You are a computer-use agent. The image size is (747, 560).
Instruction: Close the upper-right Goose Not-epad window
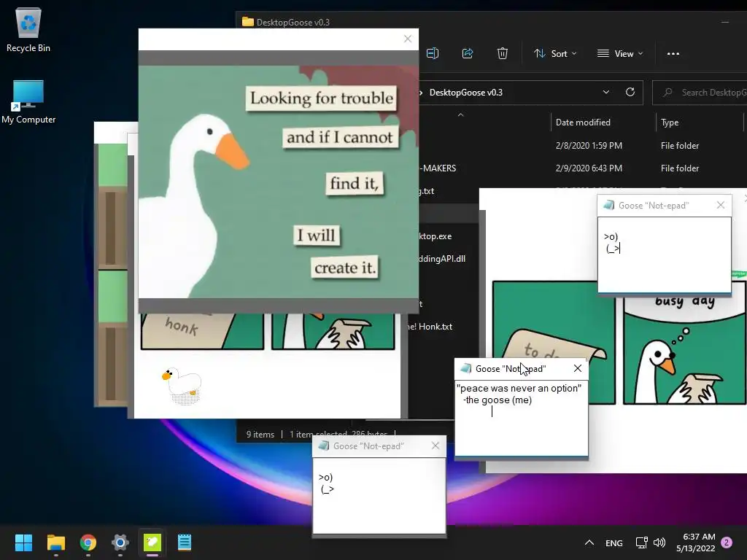coord(720,205)
